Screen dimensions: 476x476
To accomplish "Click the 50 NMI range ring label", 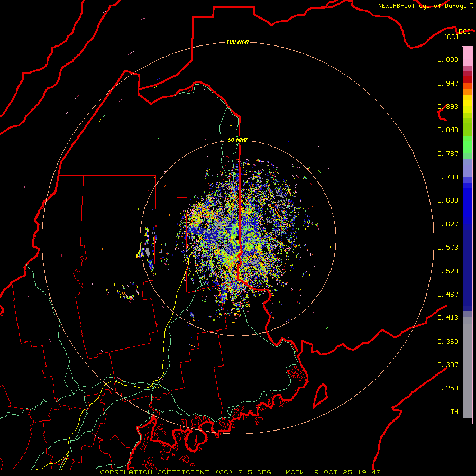I will [237, 140].
